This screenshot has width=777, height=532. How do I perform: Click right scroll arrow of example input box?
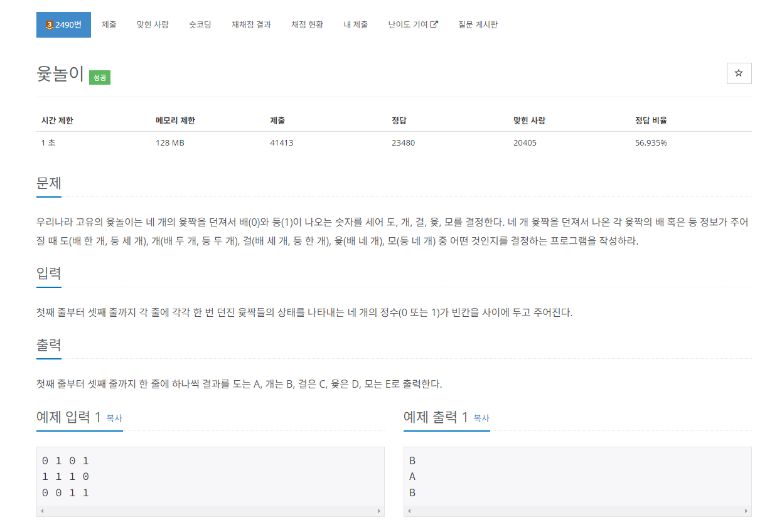379,511
